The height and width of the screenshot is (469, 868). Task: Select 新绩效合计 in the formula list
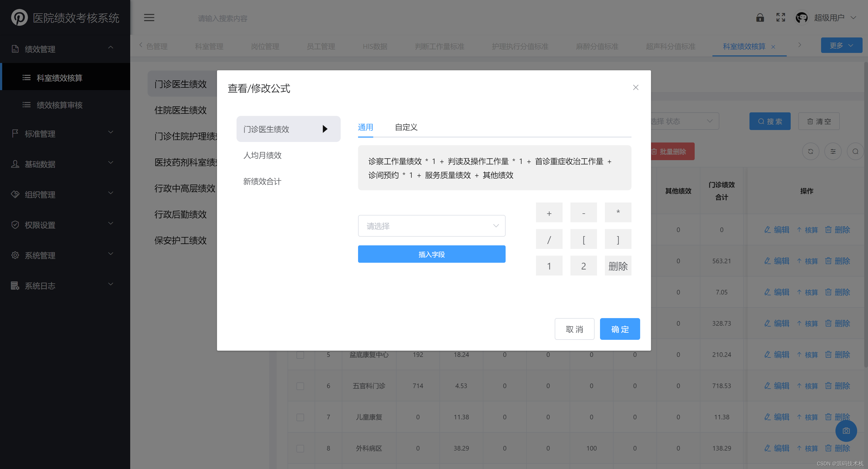[x=262, y=181]
